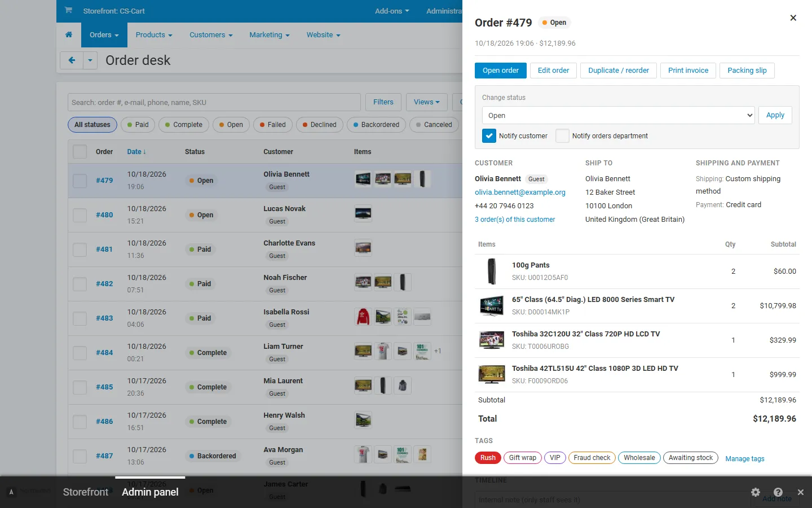Click Lucas Novak order item thumbnail
The image size is (812, 508).
tap(363, 214)
